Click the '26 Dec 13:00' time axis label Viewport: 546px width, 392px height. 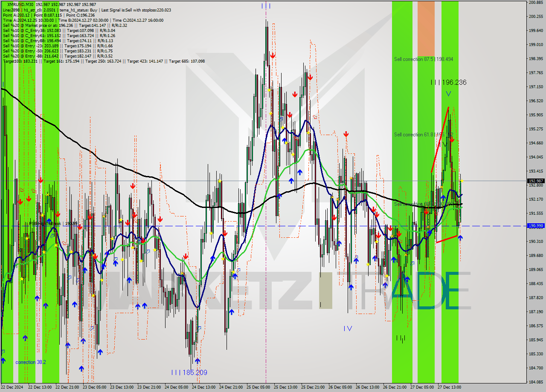tap(367, 387)
